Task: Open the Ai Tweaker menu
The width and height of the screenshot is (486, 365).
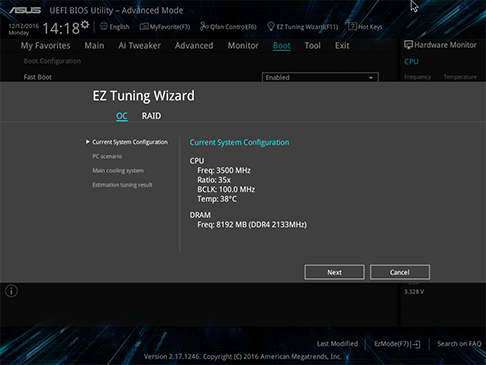Action: pos(139,46)
